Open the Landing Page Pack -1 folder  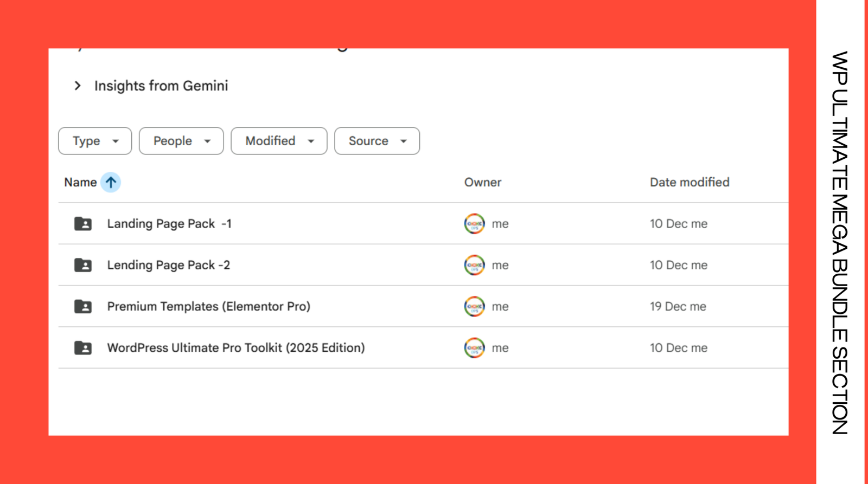pyautogui.click(x=169, y=224)
